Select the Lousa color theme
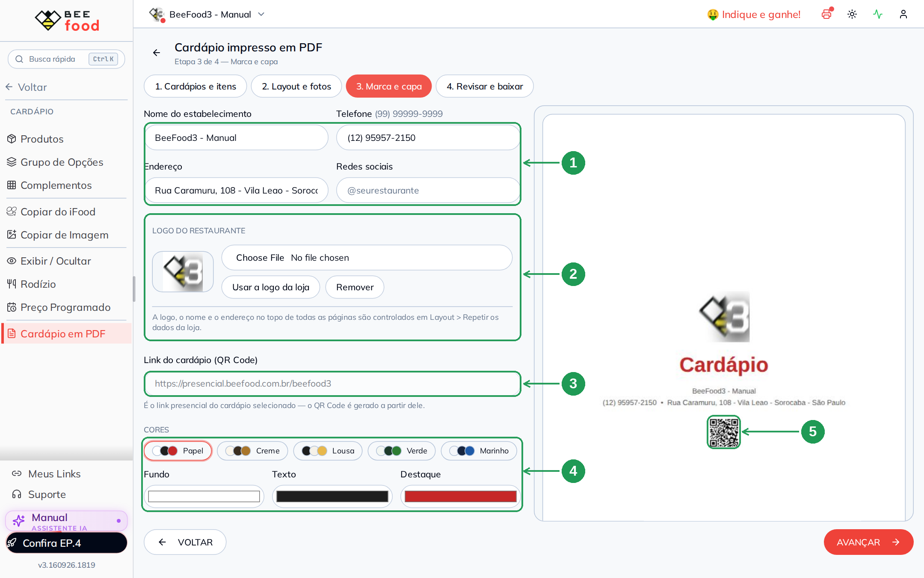This screenshot has width=924, height=578. point(328,451)
